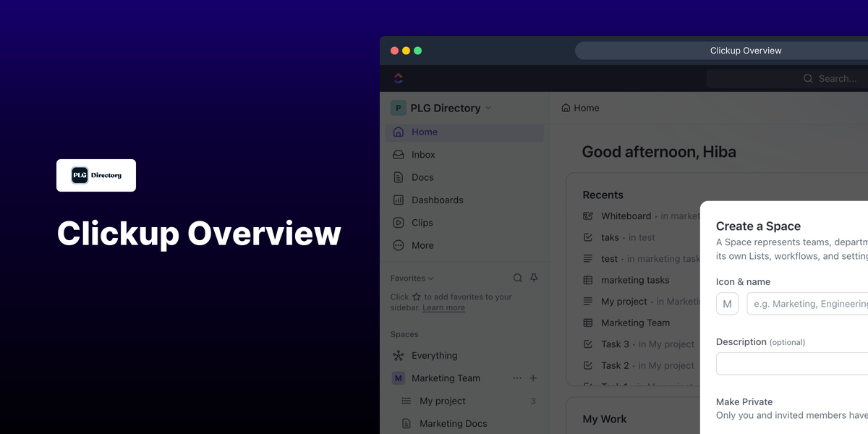Click the ClickUp logo icon
This screenshot has width=868, height=434.
(x=398, y=78)
